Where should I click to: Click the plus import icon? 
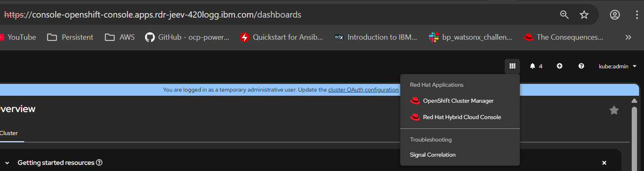coord(560,66)
